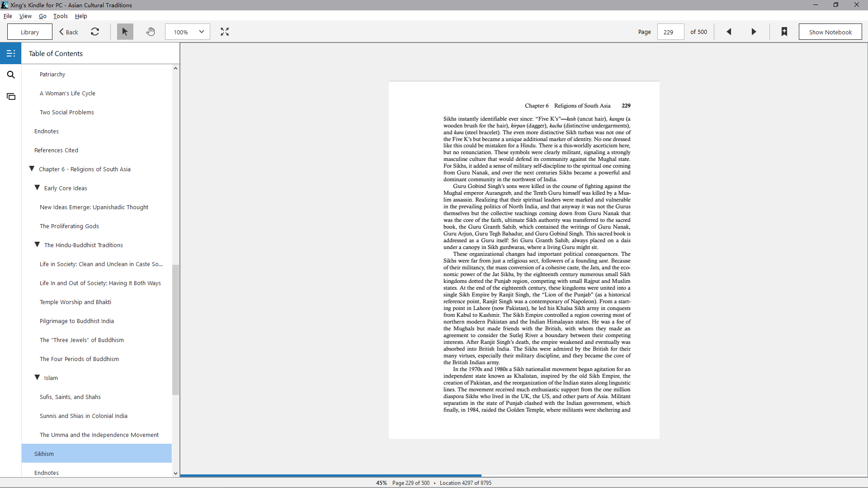Viewport: 868px width, 488px height.
Task: Select The Proliferating Gods entry
Action: tap(69, 226)
